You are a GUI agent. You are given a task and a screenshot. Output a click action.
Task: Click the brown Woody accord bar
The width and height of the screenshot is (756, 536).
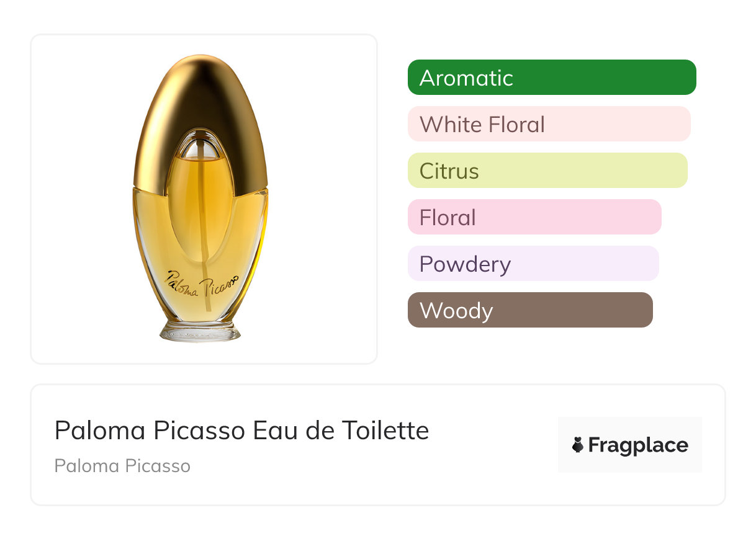(529, 310)
